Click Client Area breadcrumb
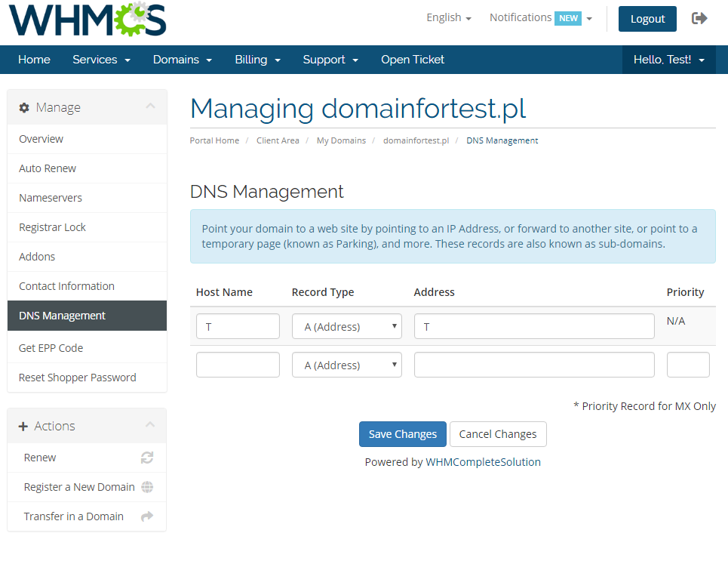The height and width of the screenshot is (561, 728). click(x=278, y=140)
